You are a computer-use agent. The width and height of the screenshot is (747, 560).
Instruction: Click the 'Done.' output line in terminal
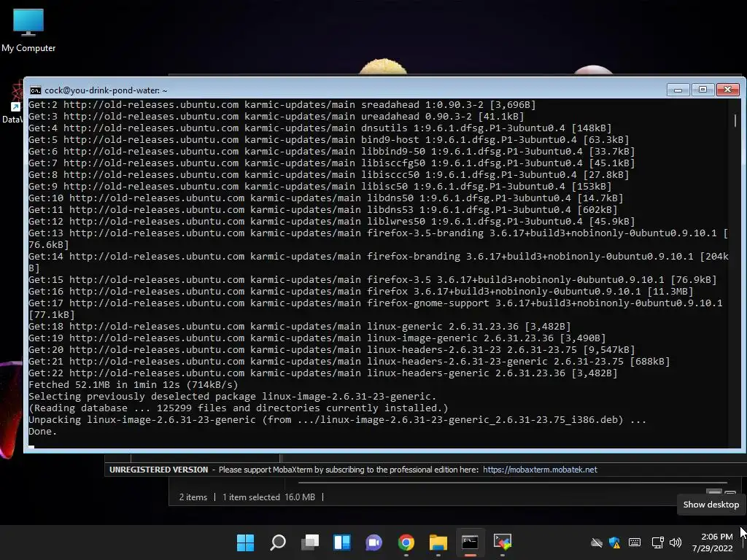pyautogui.click(x=43, y=432)
